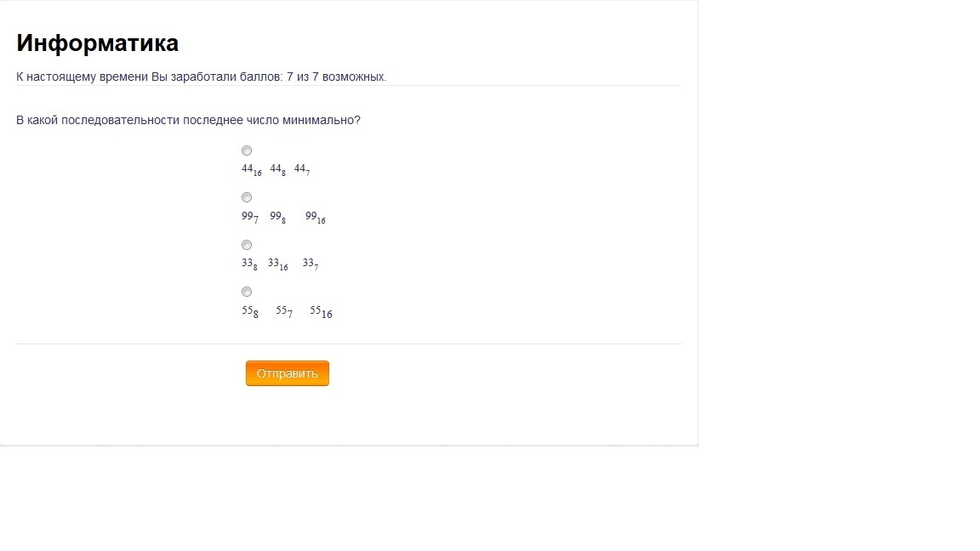This screenshot has height=551, width=980.
Task: Click the number 99 with base 8
Action: point(277,218)
